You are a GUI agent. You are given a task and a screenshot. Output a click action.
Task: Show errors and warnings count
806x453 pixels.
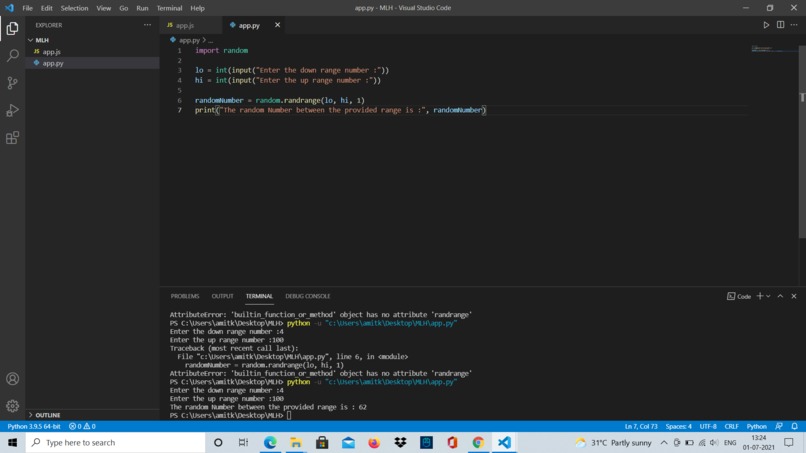(82, 426)
